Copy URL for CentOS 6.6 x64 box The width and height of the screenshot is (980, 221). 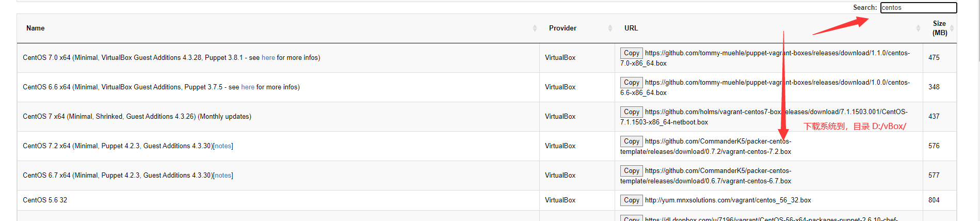click(x=632, y=83)
